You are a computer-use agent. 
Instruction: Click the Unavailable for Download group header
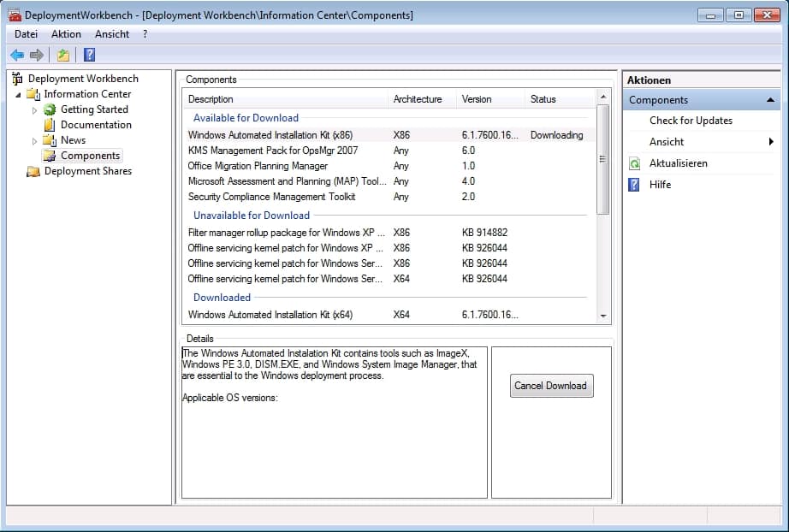[x=251, y=216]
